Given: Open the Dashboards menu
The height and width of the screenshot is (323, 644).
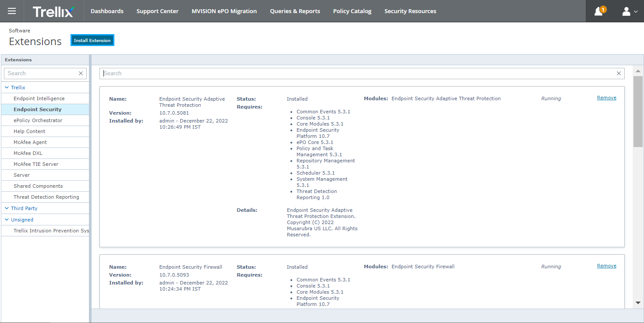Looking at the screenshot, I should coord(107,11).
